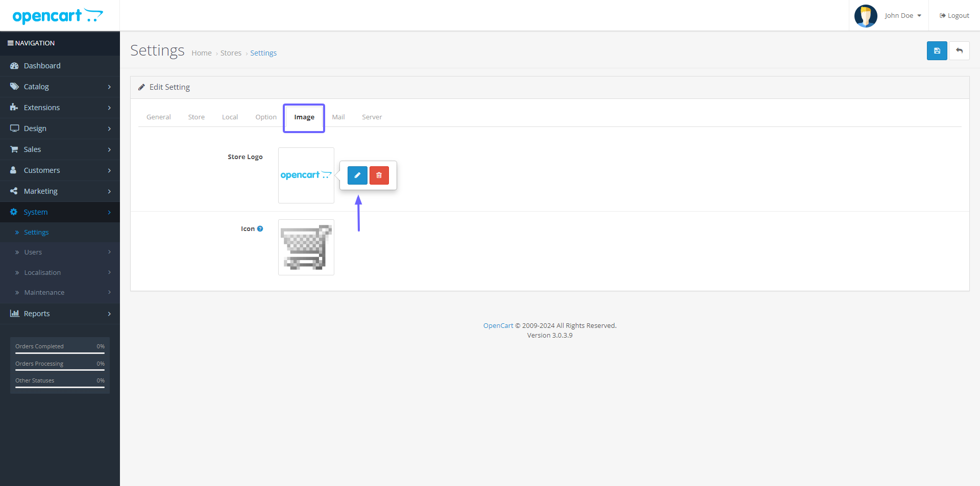This screenshot has width=980, height=486.
Task: Click the System gear icon
Action: (x=14, y=212)
